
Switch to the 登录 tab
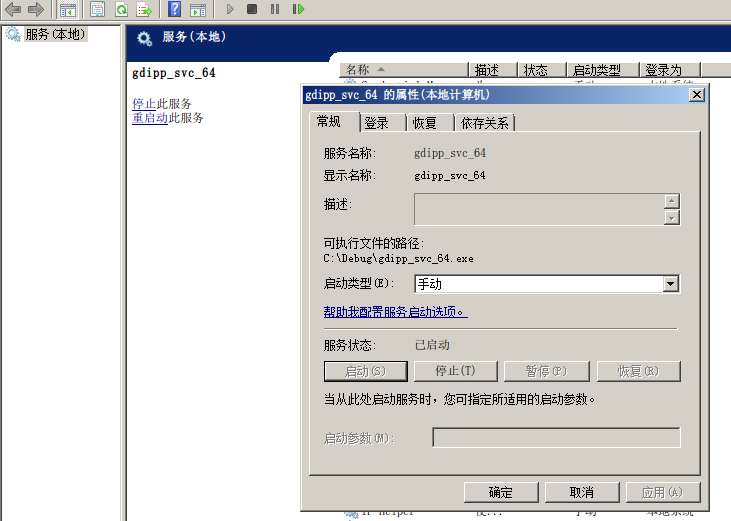click(x=383, y=123)
